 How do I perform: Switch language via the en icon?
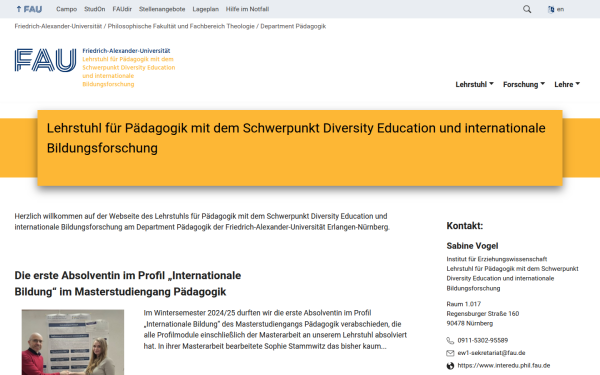[556, 9]
